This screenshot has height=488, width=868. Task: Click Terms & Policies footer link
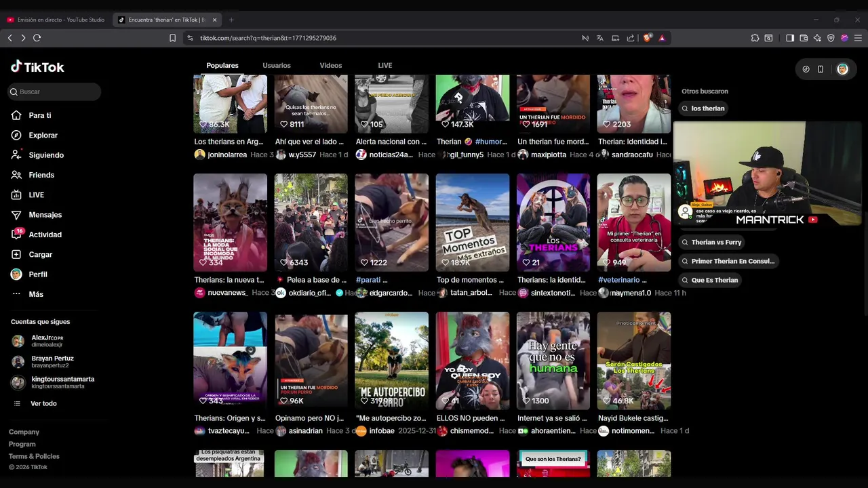point(34,456)
